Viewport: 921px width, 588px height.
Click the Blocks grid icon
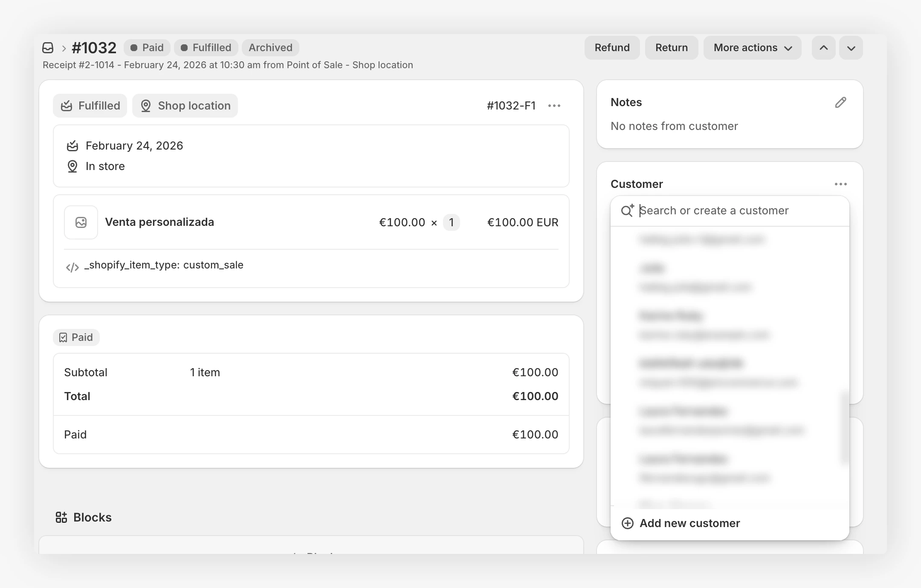click(x=61, y=517)
